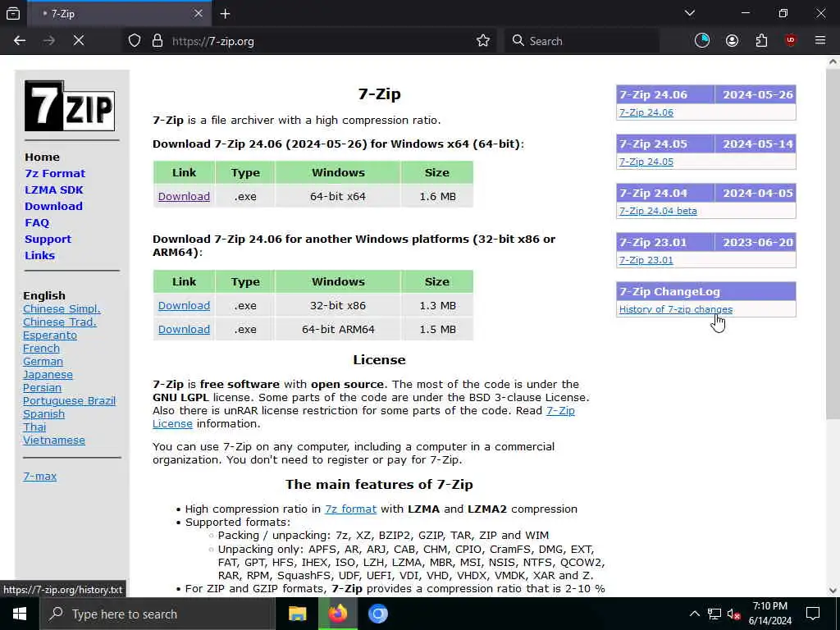Open the 7z format link in features
The height and width of the screenshot is (630, 840).
click(x=350, y=509)
